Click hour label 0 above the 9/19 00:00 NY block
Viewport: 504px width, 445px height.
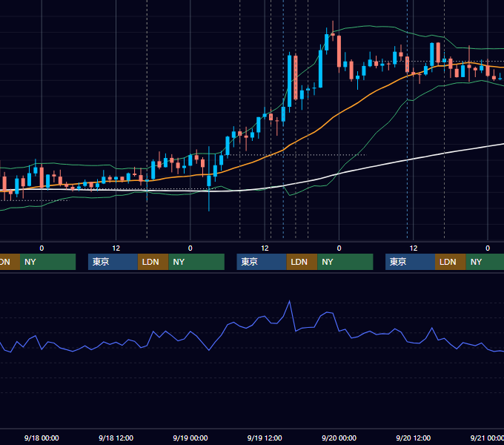tap(190, 248)
